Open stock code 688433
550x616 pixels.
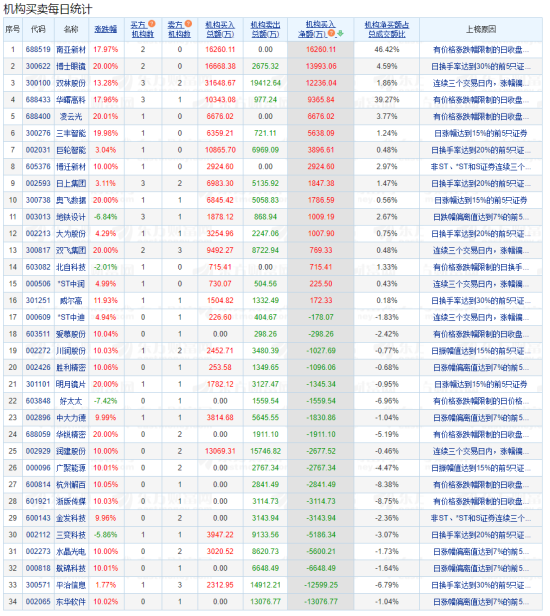(38, 100)
